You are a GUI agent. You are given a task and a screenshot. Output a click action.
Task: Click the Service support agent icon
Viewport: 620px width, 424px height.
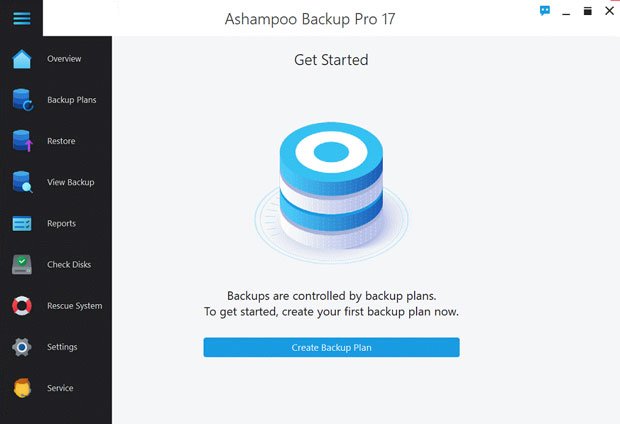[x=22, y=388]
